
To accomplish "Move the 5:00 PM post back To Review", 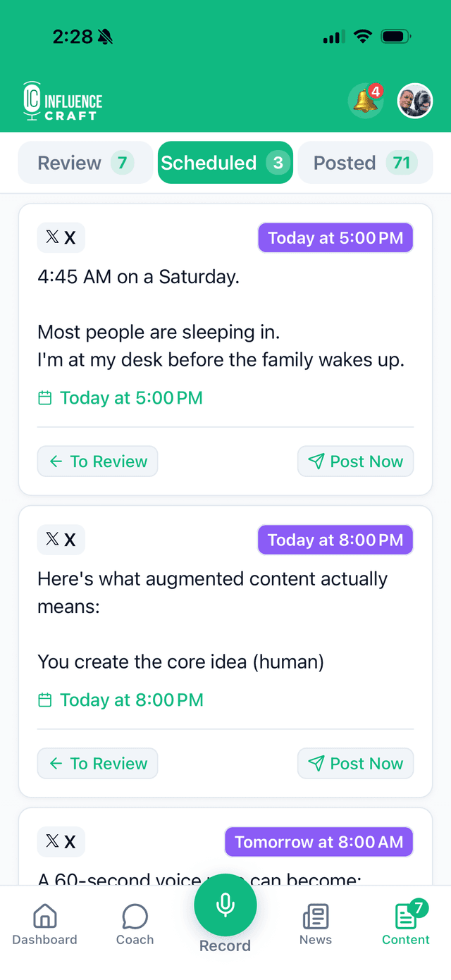I will 97,461.
